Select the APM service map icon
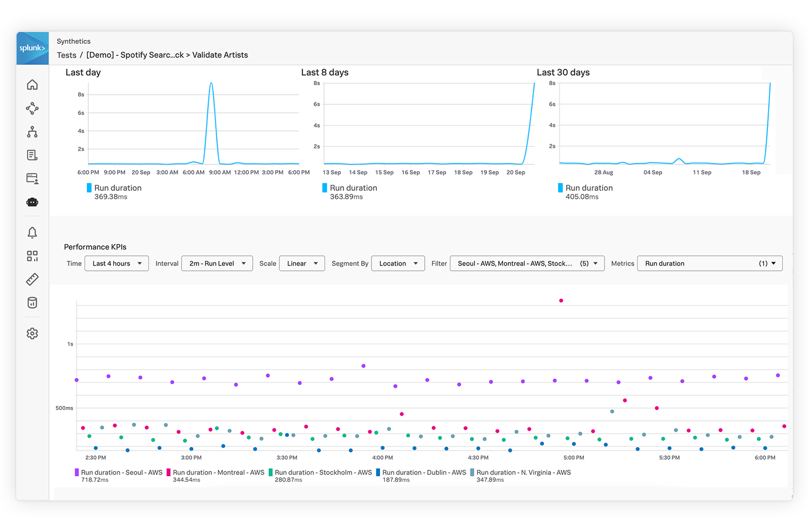 [x=32, y=109]
